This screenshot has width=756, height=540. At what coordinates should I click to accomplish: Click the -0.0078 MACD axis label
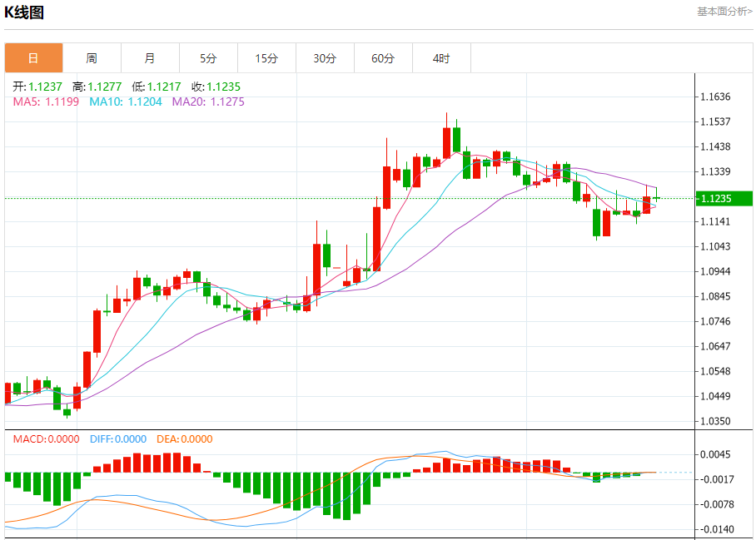pyautogui.click(x=717, y=504)
